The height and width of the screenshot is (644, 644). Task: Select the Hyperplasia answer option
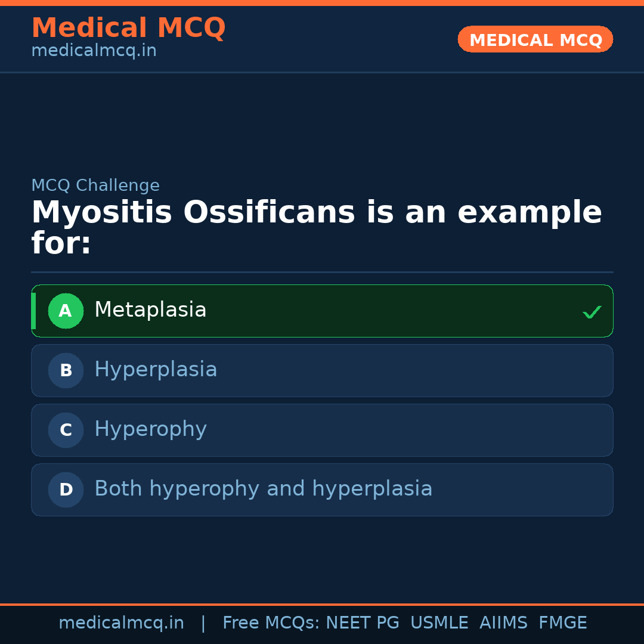[x=322, y=370]
